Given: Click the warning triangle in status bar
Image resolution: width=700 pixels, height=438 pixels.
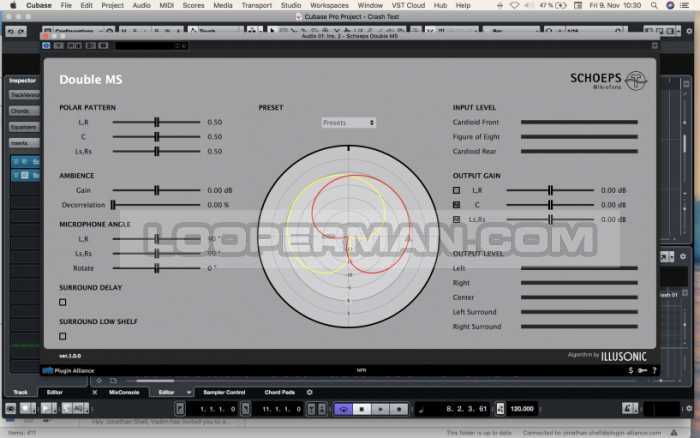Looking at the screenshot, I should click(x=674, y=433).
